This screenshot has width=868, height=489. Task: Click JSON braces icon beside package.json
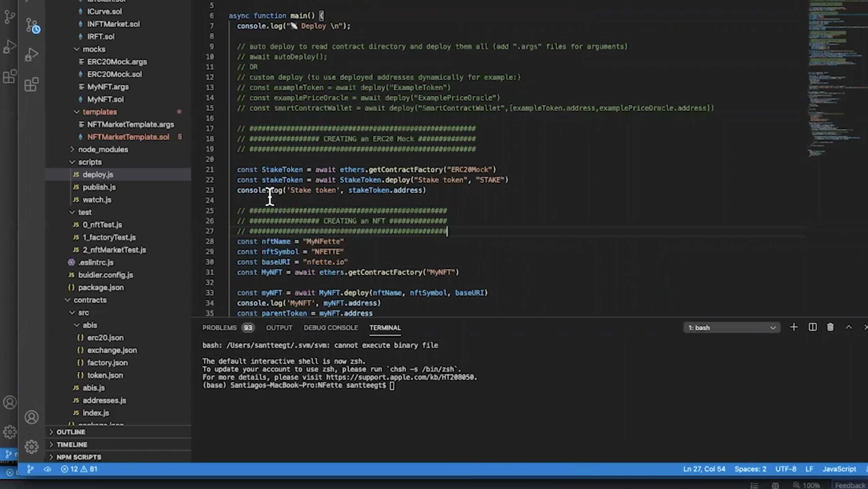click(71, 287)
